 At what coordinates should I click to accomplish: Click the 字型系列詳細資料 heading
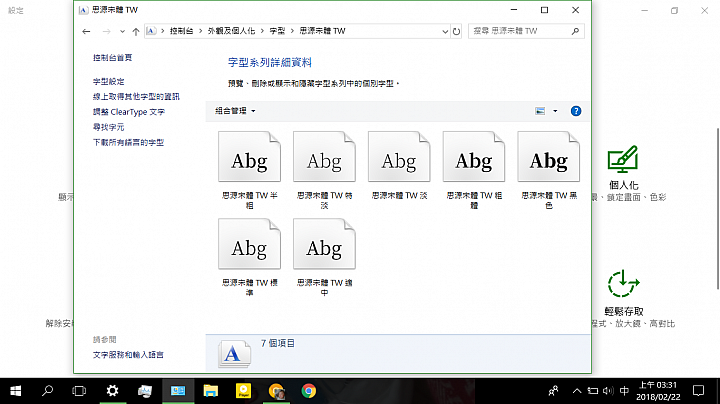click(x=270, y=62)
